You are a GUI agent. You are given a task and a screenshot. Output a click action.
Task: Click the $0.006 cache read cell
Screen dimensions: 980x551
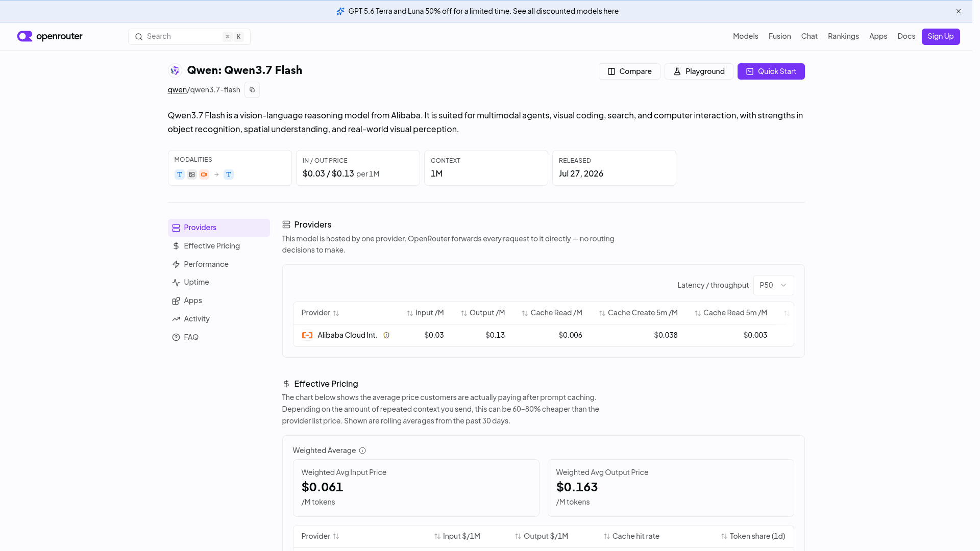coord(570,335)
